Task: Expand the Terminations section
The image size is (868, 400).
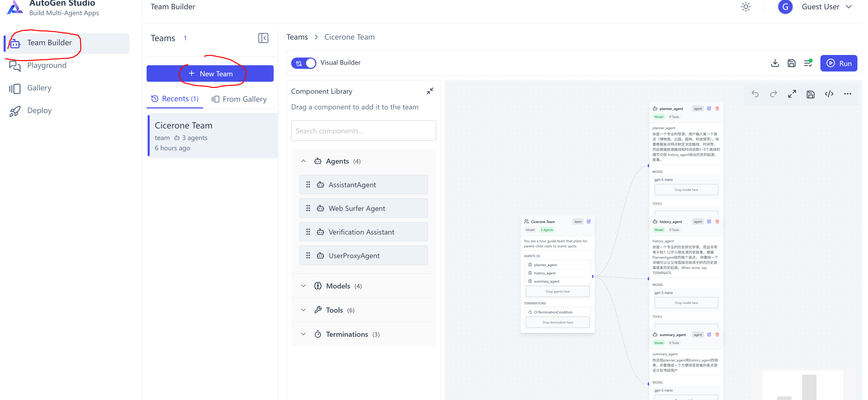Action: click(x=303, y=334)
